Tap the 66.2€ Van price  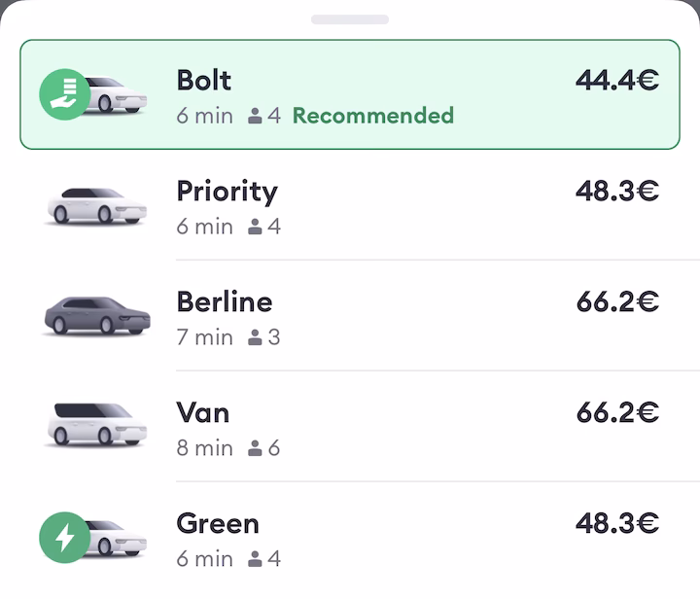pyautogui.click(x=616, y=412)
